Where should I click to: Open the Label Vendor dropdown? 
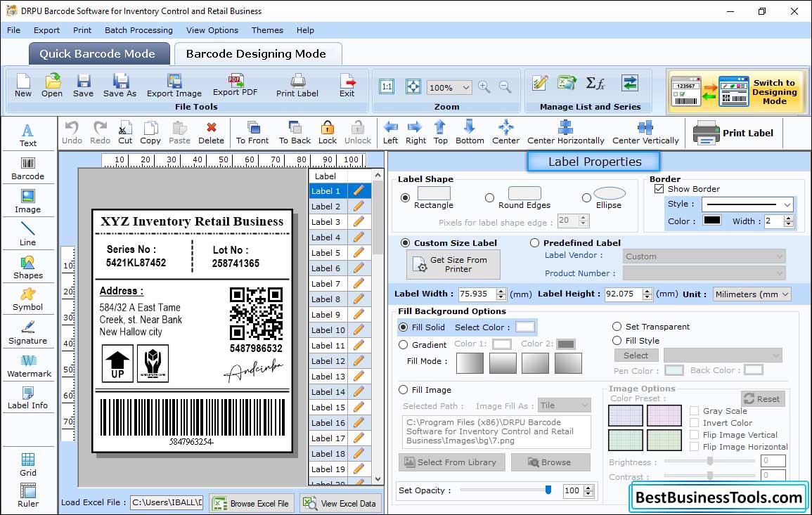coord(704,256)
